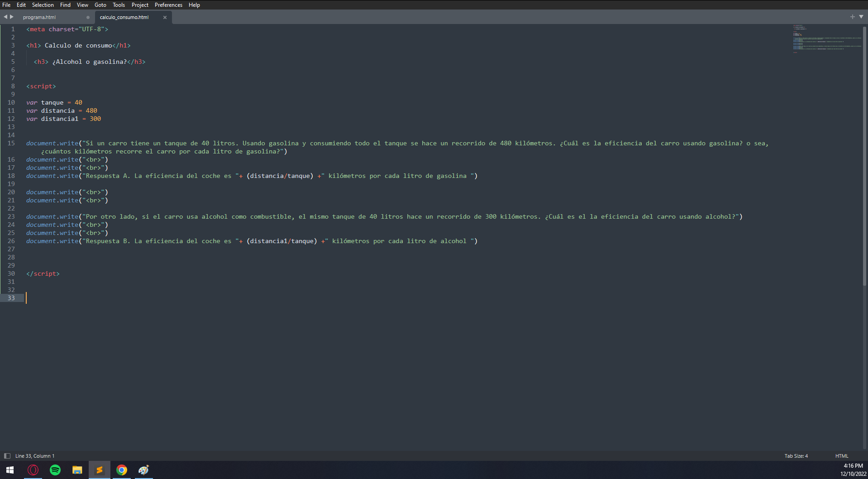This screenshot has width=868, height=479.
Task: Open the Project menu
Action: coord(140,5)
